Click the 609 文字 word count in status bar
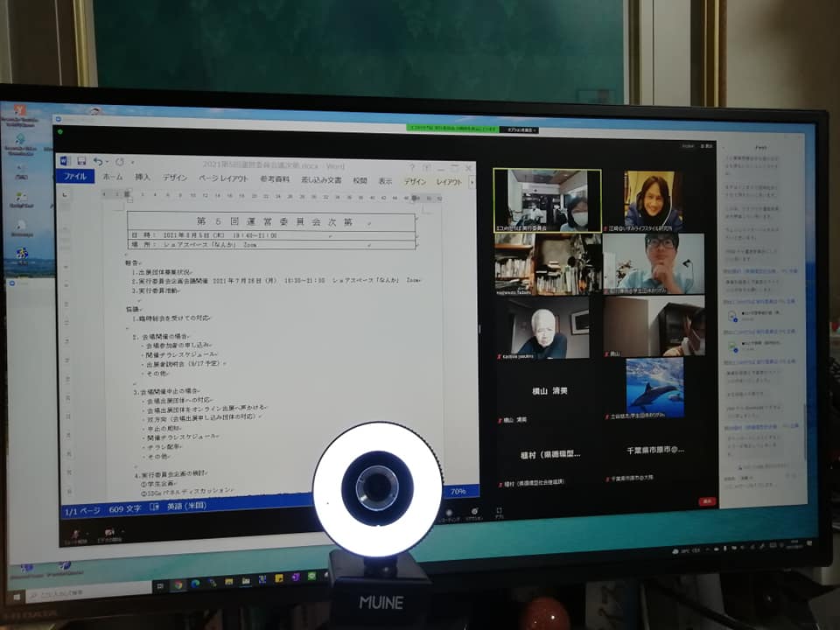Screen dimensions: 840x630 [x=125, y=509]
